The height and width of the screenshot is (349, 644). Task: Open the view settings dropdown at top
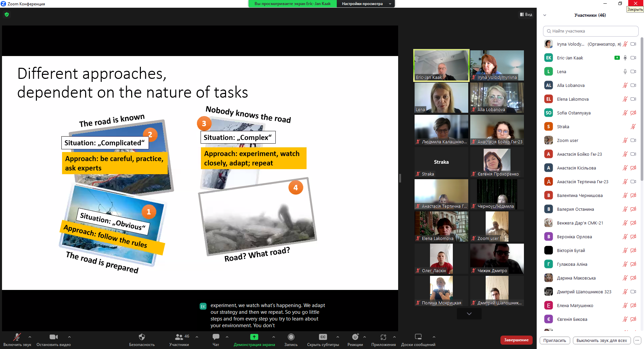click(366, 4)
